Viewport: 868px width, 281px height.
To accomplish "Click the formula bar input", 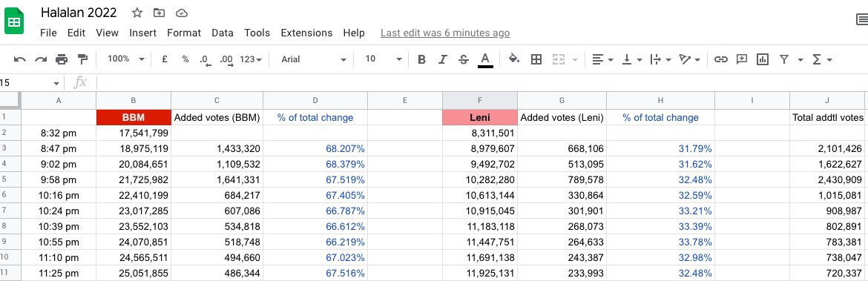I will 481,83.
